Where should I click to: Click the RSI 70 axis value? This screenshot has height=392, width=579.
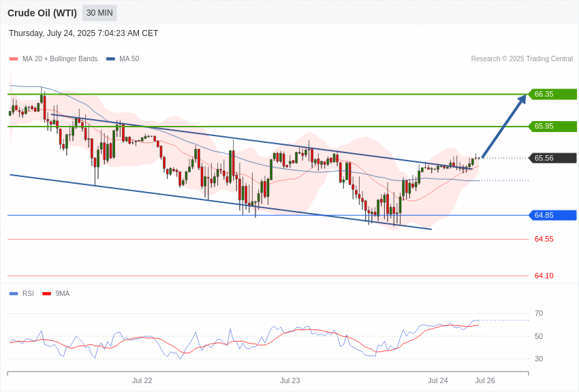(539, 313)
